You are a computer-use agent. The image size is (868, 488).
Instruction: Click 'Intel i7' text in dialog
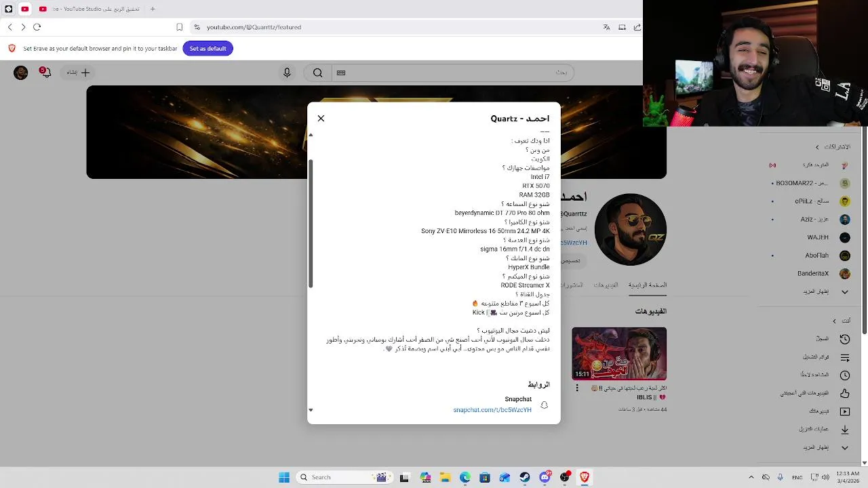(540, 177)
